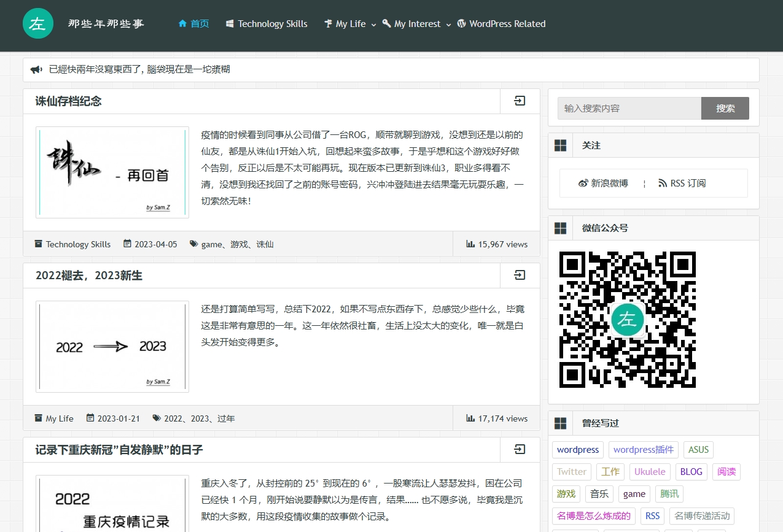Click the grid icon beside 微信公众号

560,228
